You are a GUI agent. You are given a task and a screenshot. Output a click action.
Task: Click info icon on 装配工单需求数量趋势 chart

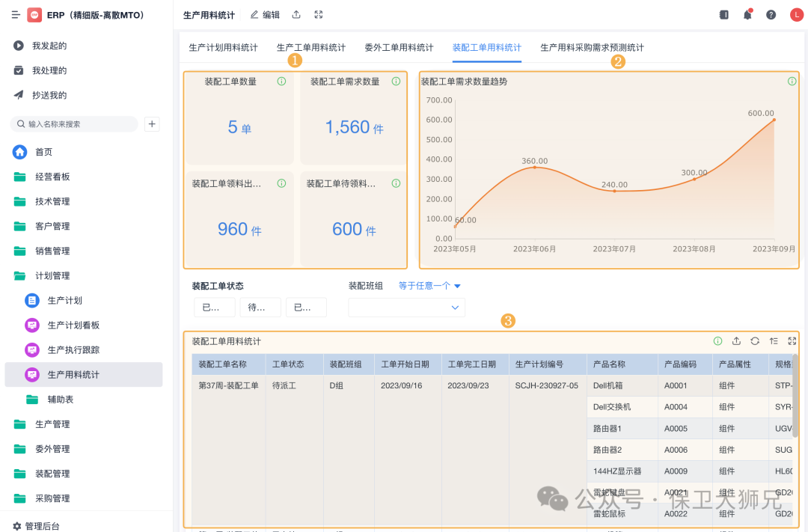(x=792, y=82)
